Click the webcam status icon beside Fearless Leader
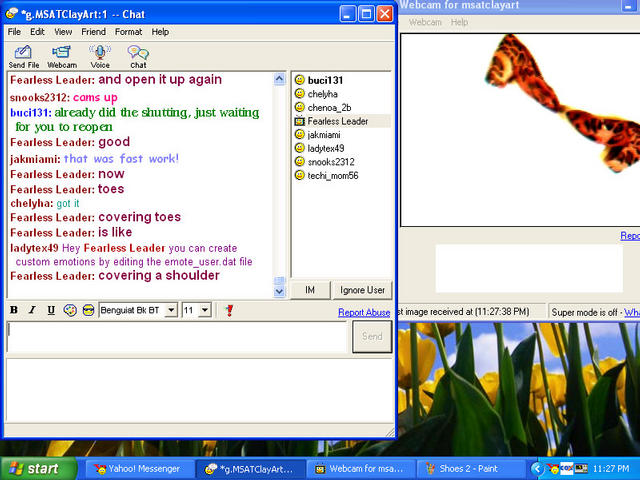Screen dimensions: 640x480 pos(300,121)
